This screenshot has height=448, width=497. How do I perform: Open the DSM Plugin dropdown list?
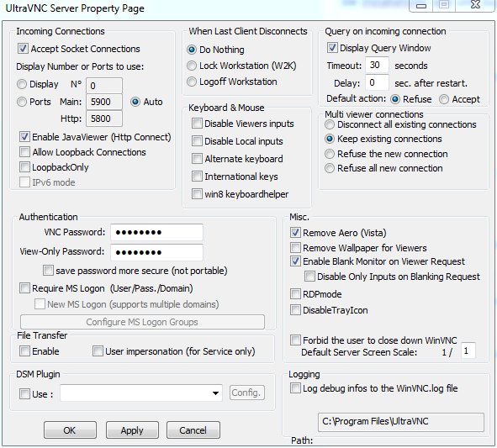pyautogui.click(x=215, y=393)
